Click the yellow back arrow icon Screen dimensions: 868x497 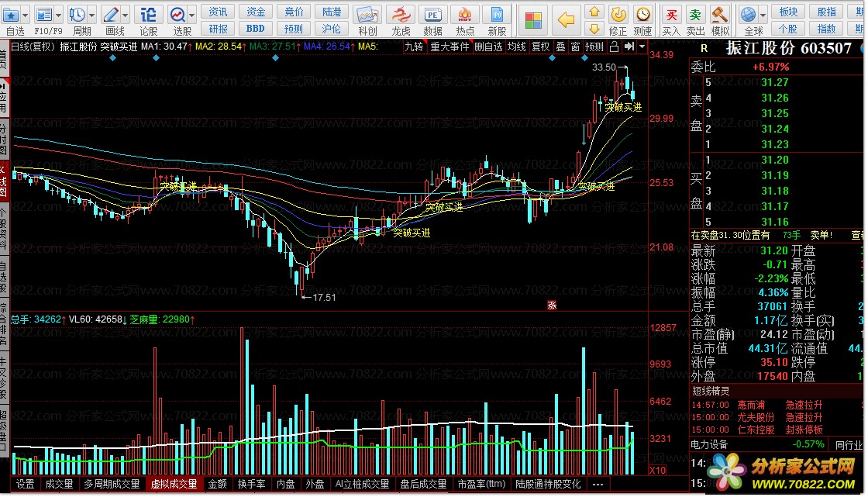(x=566, y=20)
